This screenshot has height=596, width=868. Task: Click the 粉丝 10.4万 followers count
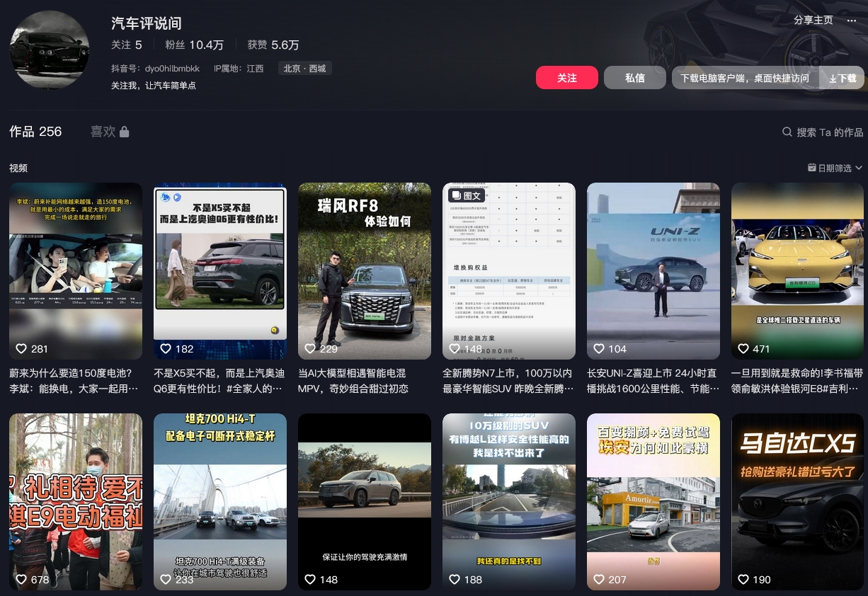[195, 45]
